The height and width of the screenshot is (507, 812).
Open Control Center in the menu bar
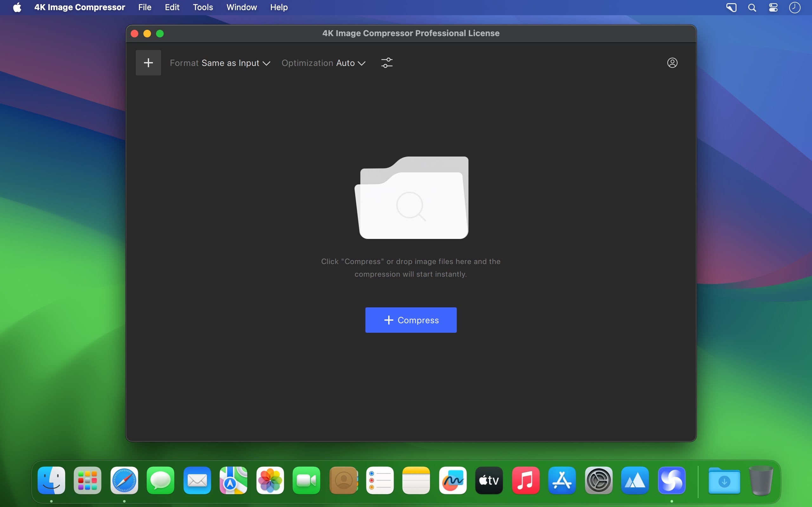tap(773, 7)
